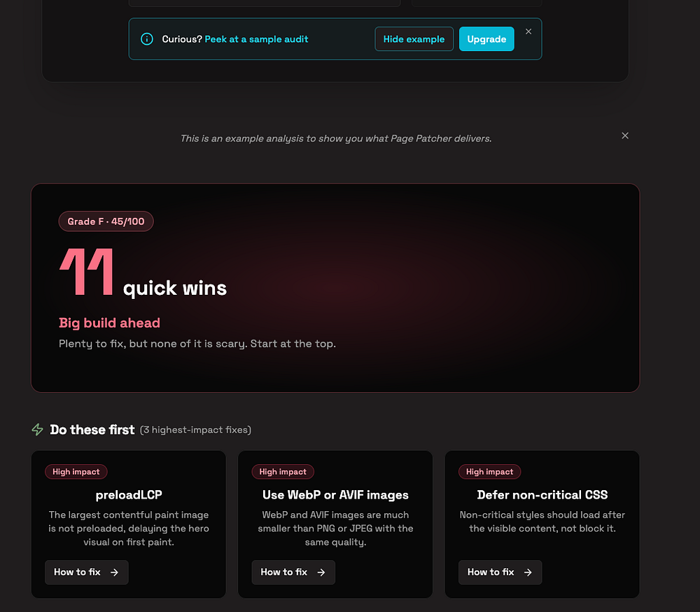Screen dimensions: 700x612
Task: Open How to fix for Defer non-critical CSS
Action: point(500,572)
